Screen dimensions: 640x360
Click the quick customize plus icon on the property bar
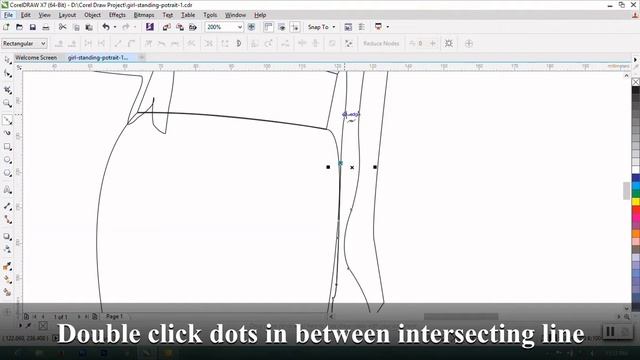(469, 43)
